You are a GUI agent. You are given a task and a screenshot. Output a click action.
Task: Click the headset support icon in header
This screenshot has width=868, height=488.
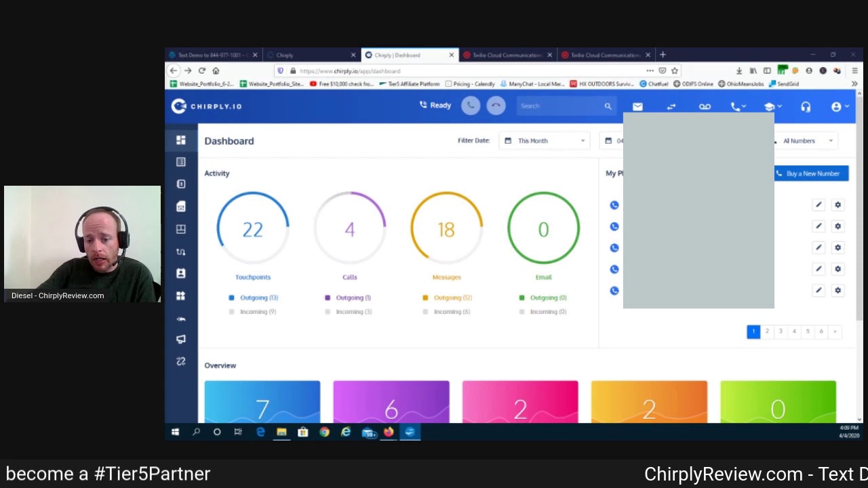click(806, 106)
